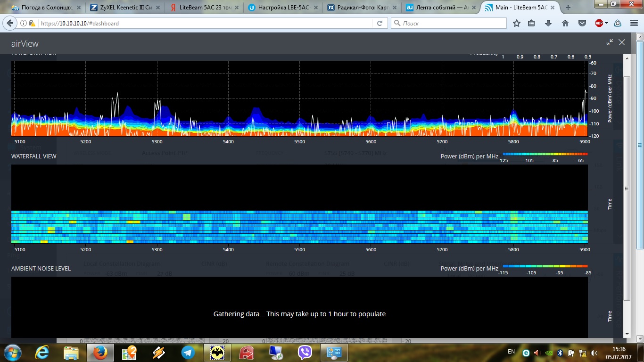
Task: Open the maps app with badge 2
Action: click(129, 352)
